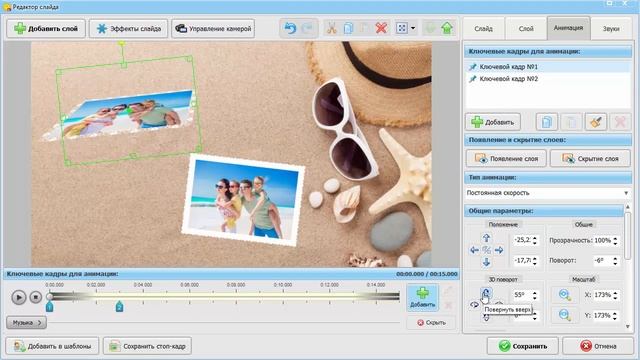Click lower scale zoom magnifier icon
640x360 pixels.
point(565,315)
